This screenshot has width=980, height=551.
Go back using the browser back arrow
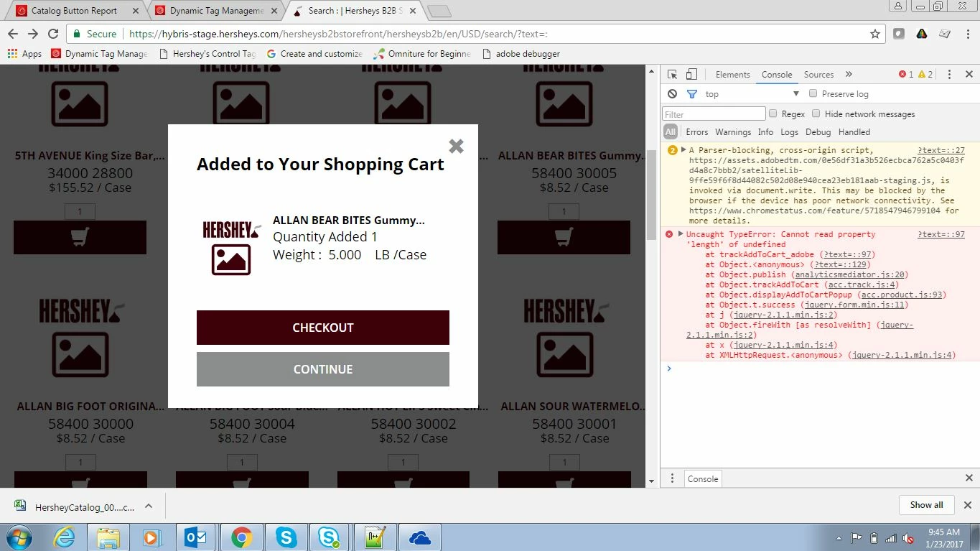coord(13,34)
